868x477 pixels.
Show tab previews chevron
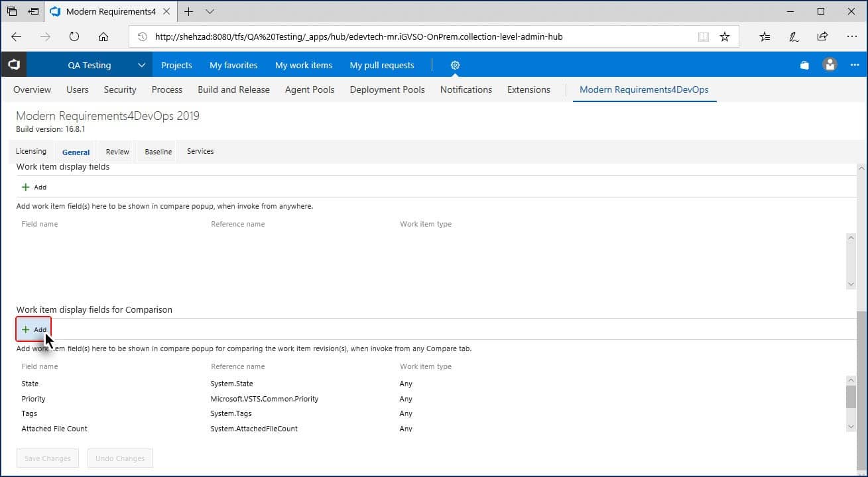tap(210, 11)
